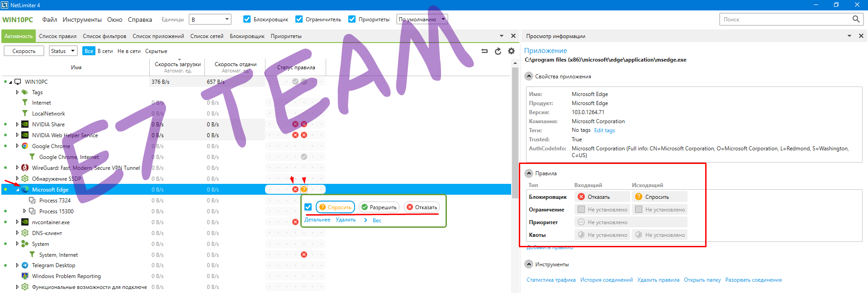Click the Edit tags link
This screenshot has height=293, width=868.
(x=604, y=130)
